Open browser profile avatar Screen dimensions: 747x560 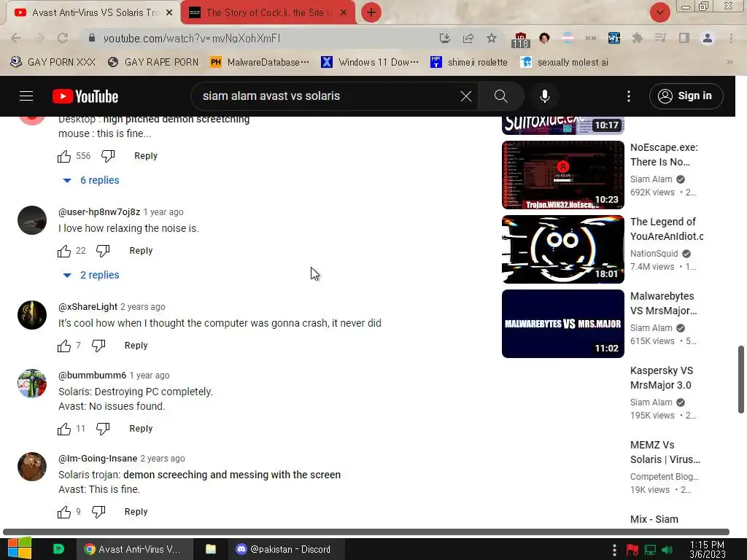click(708, 38)
